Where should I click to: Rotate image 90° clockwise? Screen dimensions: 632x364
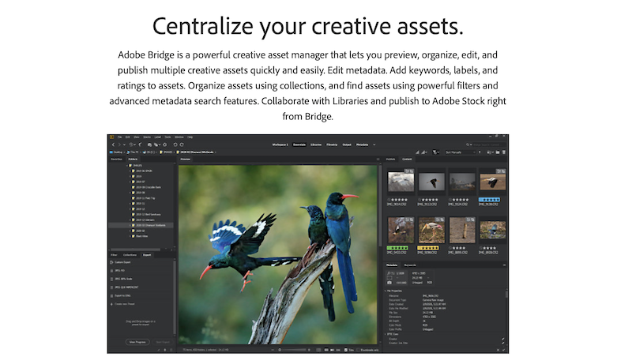pyautogui.click(x=182, y=144)
